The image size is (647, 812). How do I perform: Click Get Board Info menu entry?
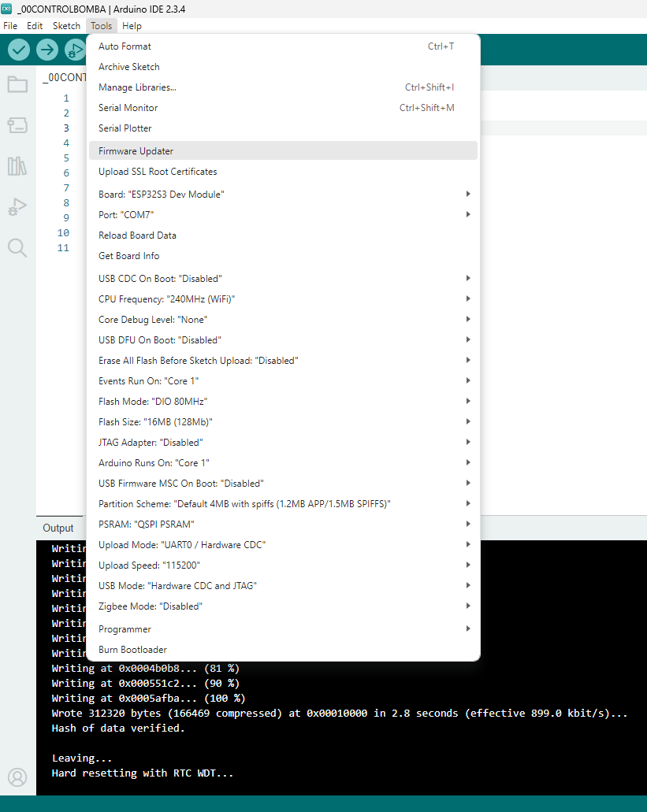tap(128, 256)
